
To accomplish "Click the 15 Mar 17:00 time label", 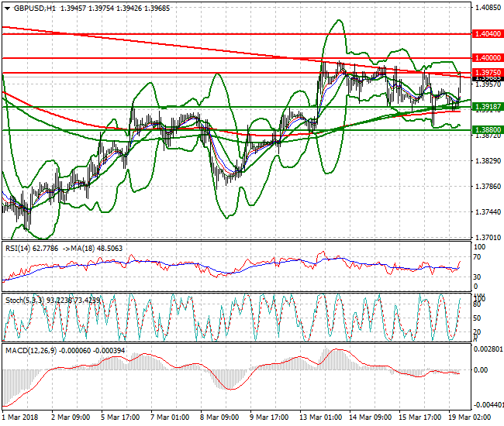I will [419, 417].
